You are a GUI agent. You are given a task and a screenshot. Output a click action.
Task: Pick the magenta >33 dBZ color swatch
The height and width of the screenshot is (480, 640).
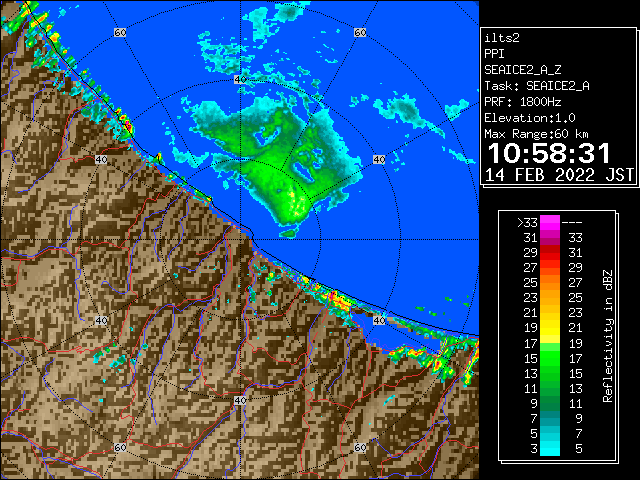pyautogui.click(x=550, y=223)
